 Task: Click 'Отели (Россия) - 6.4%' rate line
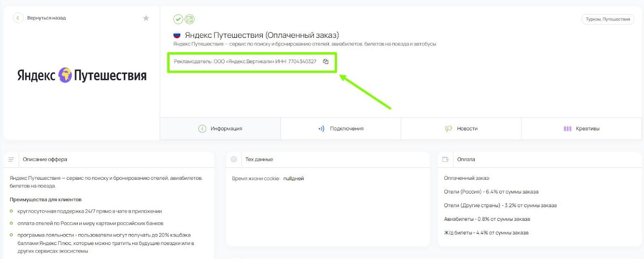point(491,192)
